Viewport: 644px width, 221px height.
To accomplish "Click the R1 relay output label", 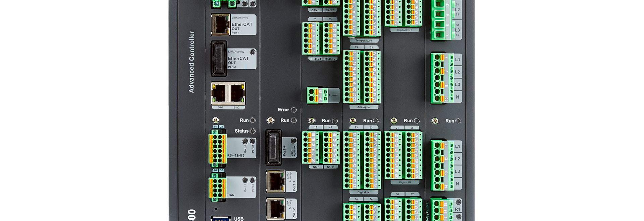I will 458,209.
